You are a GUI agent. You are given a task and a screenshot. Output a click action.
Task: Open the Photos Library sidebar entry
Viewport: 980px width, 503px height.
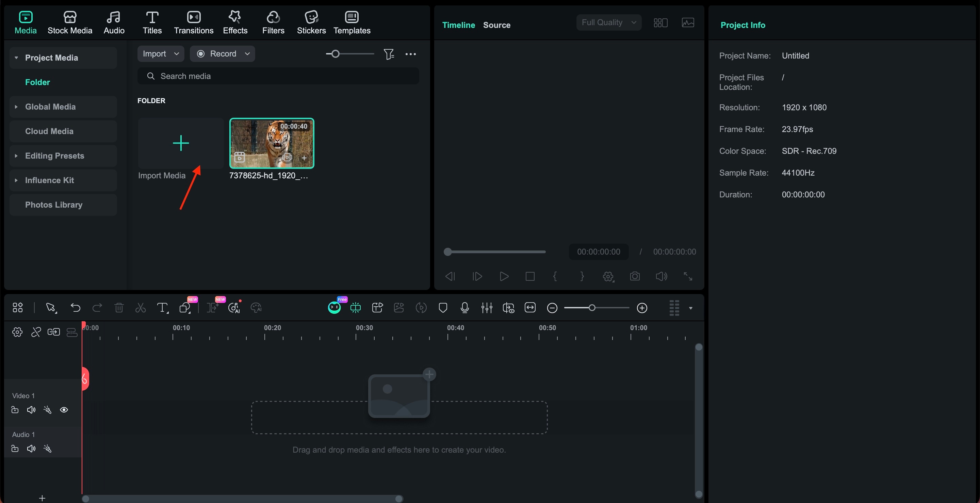54,205
